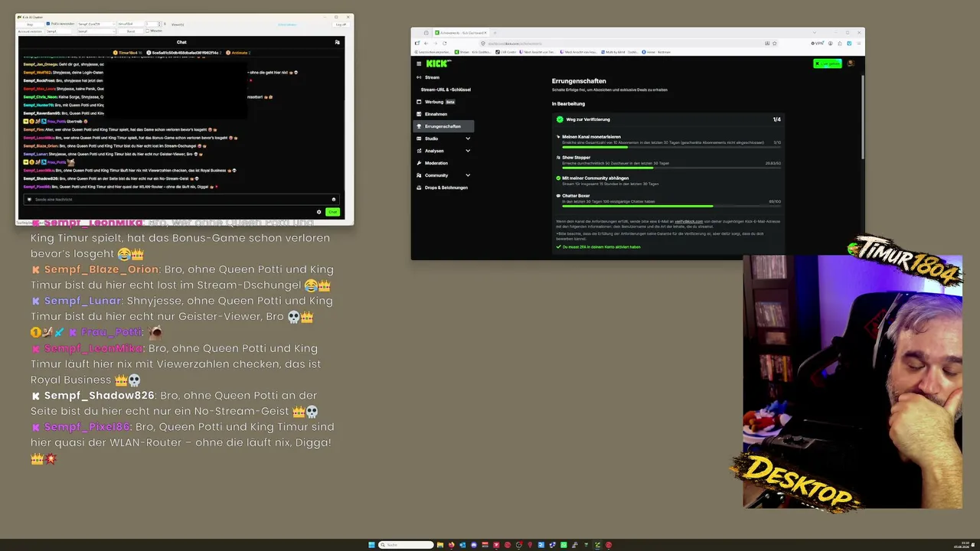Viewport: 980px width, 551px height.
Task: Open the Stream sidebar section
Action: point(432,77)
